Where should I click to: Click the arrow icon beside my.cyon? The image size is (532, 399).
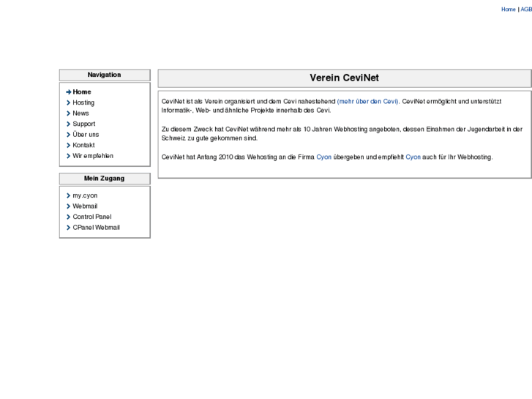coord(68,196)
